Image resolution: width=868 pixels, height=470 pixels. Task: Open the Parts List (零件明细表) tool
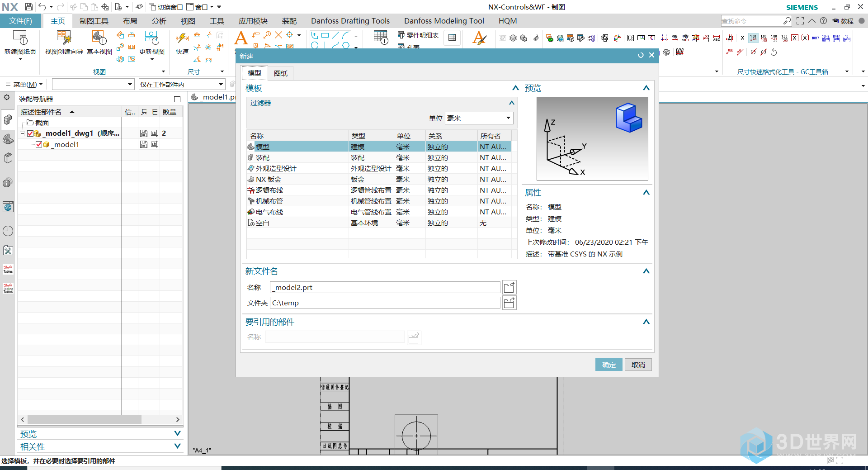[x=418, y=35]
